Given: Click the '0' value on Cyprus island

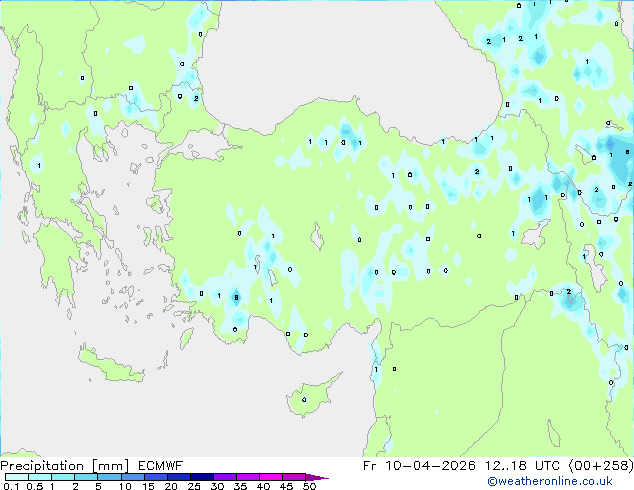Looking at the screenshot, I should (304, 400).
